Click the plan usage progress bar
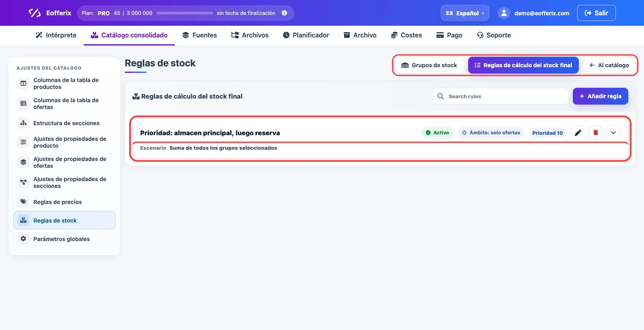This screenshot has height=330, width=644. 185,13
